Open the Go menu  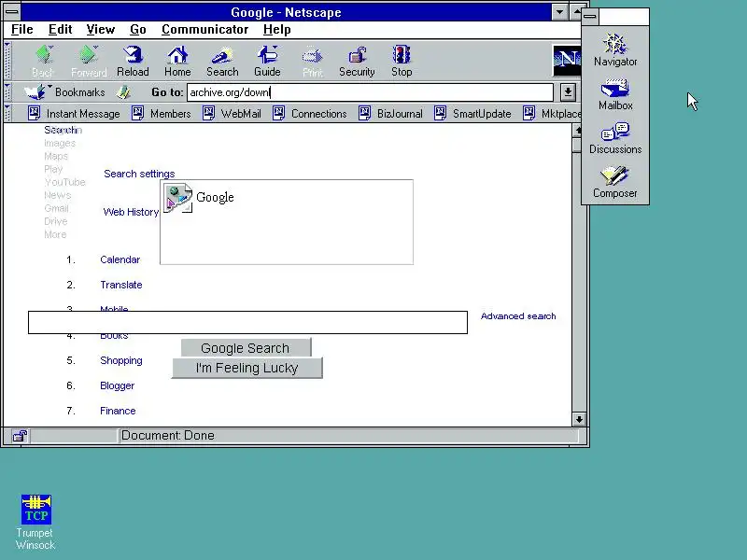tap(137, 30)
